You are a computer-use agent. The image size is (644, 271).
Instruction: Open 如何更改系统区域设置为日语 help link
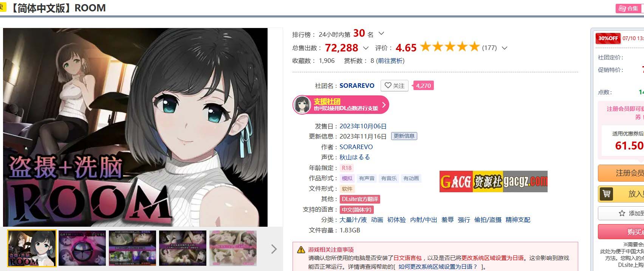[x=438, y=267]
